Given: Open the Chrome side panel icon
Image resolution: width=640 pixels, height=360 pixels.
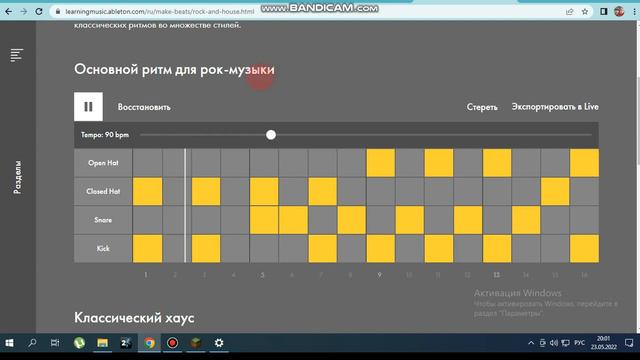Looking at the screenshot, I should [604, 12].
